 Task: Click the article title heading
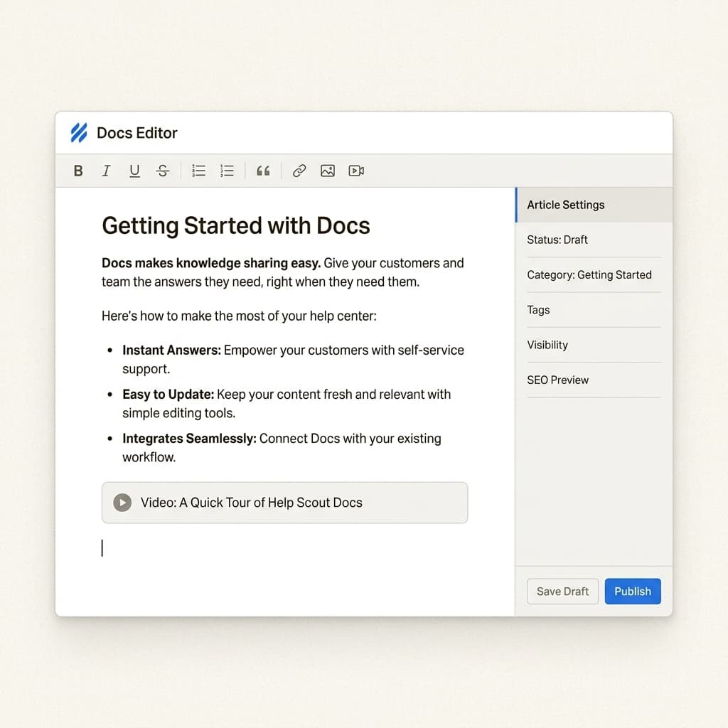click(236, 225)
